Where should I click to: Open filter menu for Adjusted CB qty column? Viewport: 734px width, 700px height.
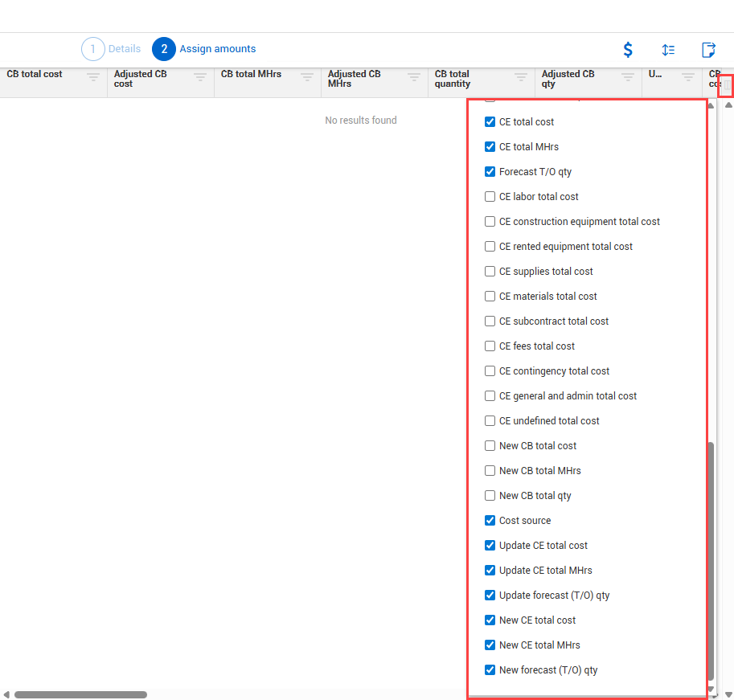(628, 77)
